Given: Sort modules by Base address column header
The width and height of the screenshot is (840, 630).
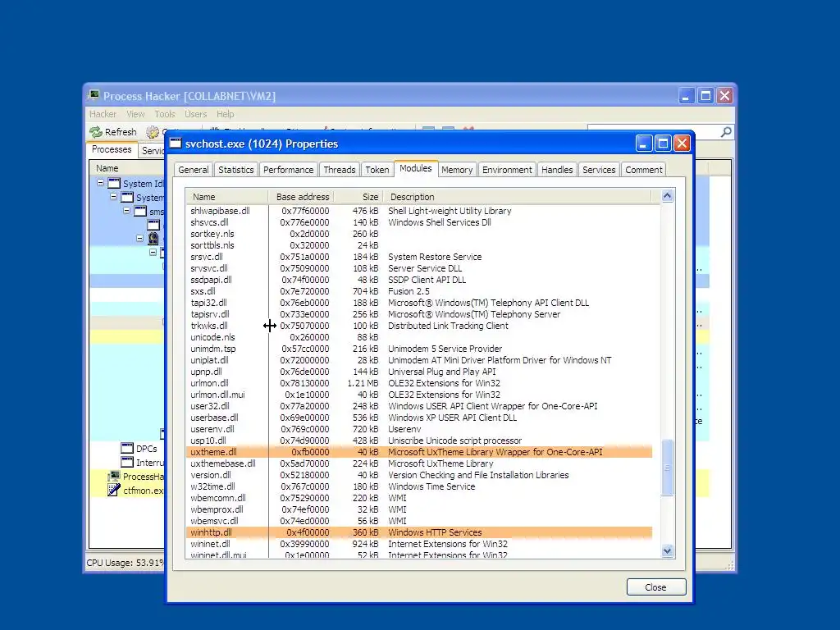Looking at the screenshot, I should tap(301, 197).
